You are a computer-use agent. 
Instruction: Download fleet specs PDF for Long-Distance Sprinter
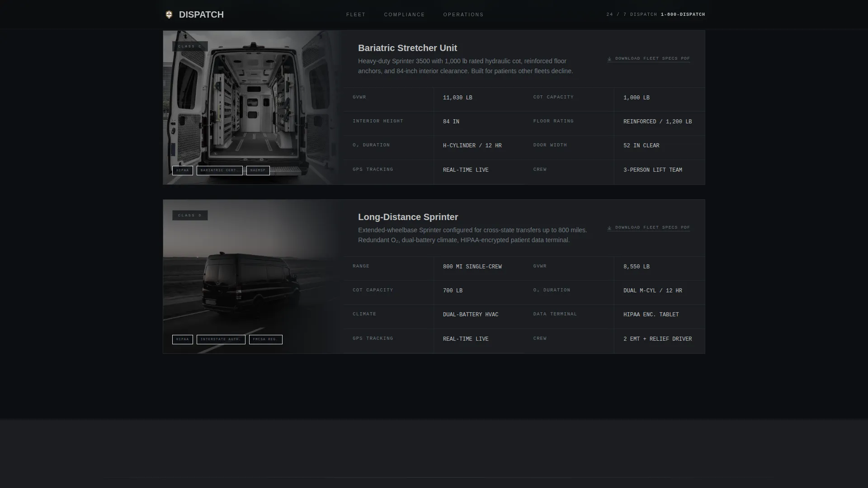(649, 228)
